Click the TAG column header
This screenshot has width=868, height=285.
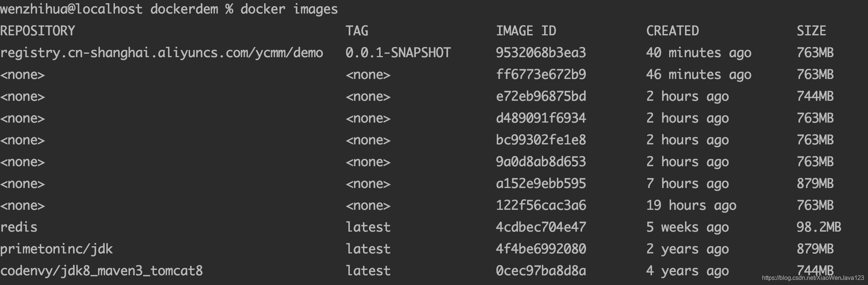[357, 31]
